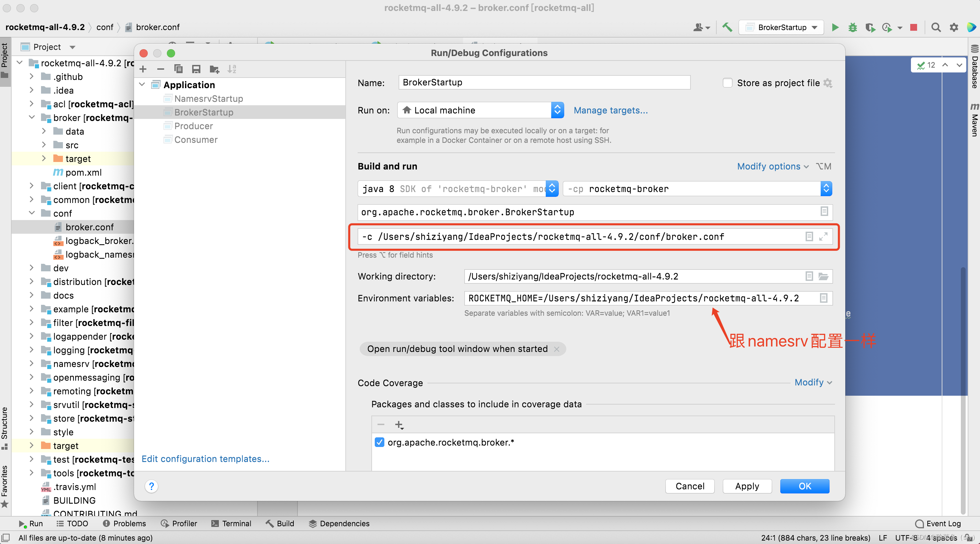
Task: Open the Edit configuration templates link
Action: pyautogui.click(x=206, y=459)
